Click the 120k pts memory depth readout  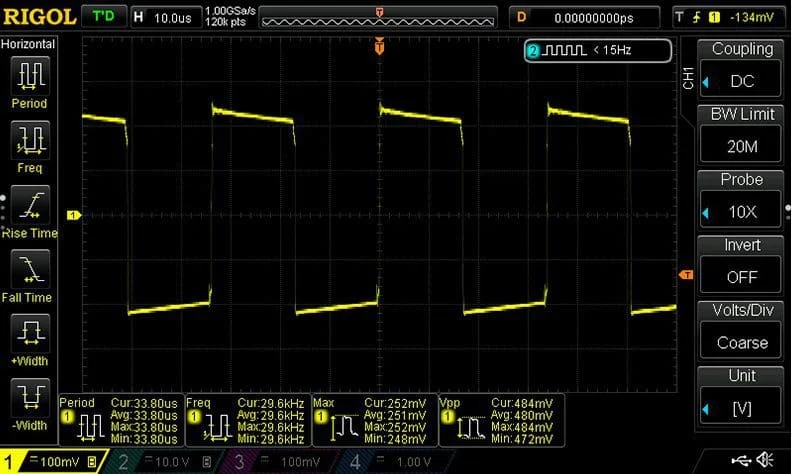click(x=225, y=22)
